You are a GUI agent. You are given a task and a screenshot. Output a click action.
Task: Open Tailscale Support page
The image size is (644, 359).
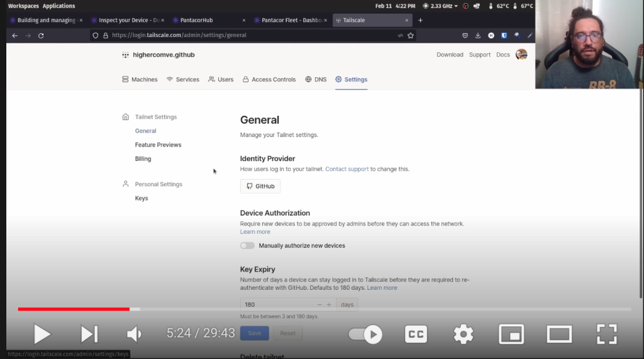click(x=480, y=55)
